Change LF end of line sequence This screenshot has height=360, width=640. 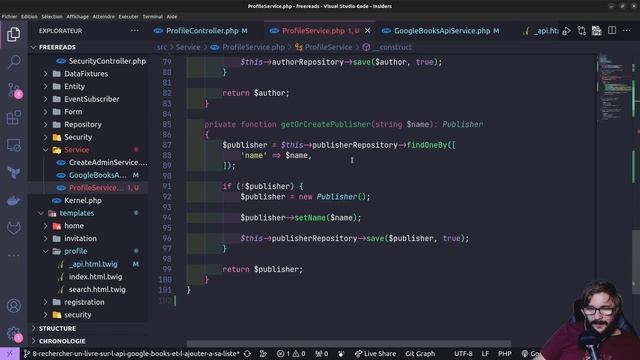pyautogui.click(x=485, y=353)
